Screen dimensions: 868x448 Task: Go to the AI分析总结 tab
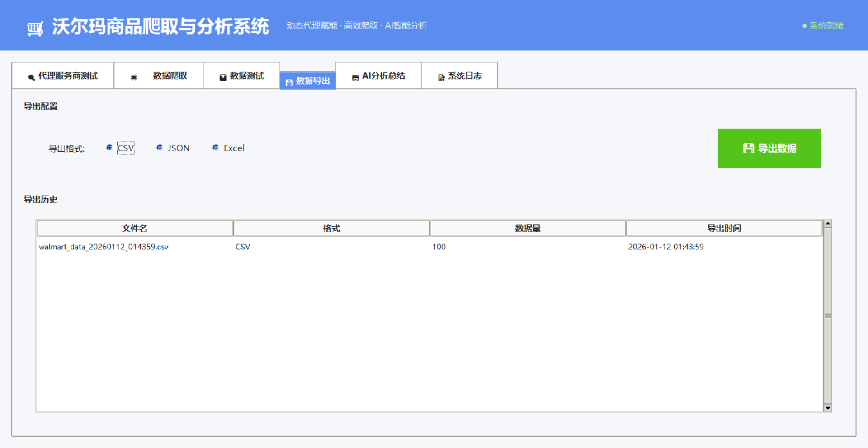(x=378, y=76)
